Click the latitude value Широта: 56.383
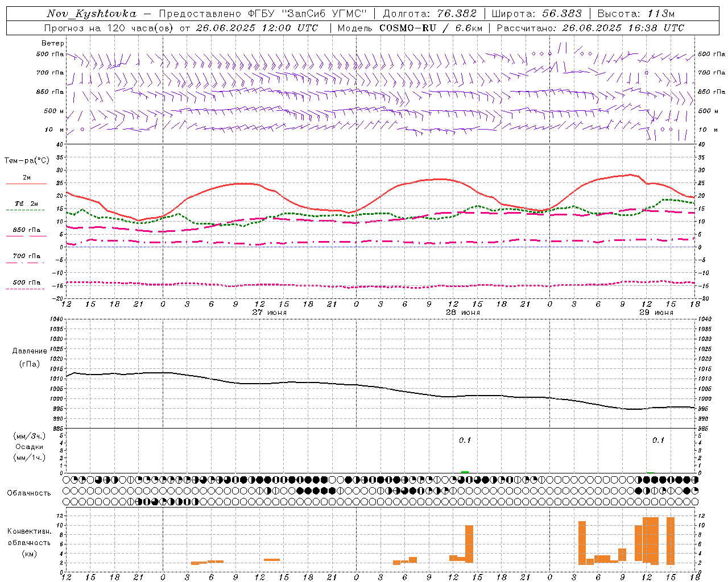 click(537, 14)
